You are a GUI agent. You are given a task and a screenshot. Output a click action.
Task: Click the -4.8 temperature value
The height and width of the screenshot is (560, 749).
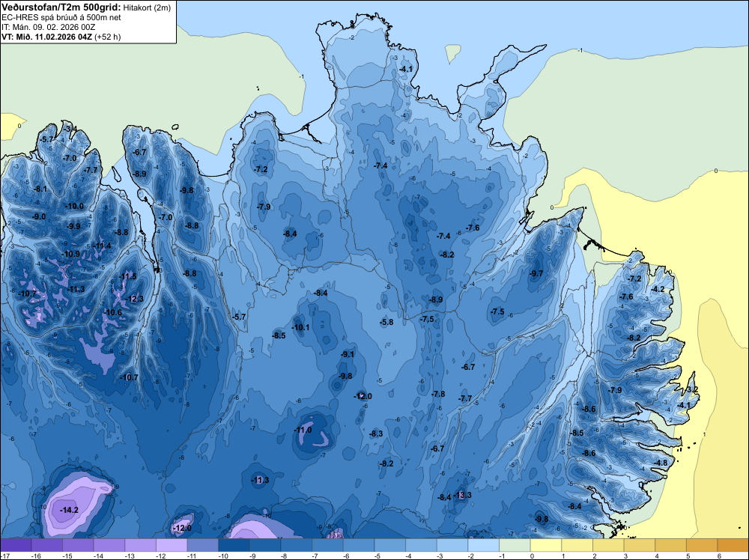(661, 463)
